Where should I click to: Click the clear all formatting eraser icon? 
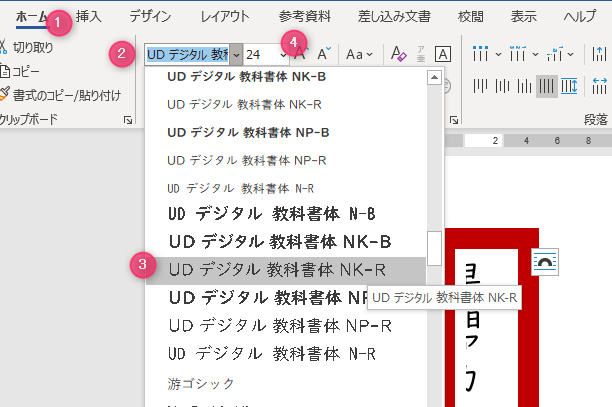click(397, 54)
